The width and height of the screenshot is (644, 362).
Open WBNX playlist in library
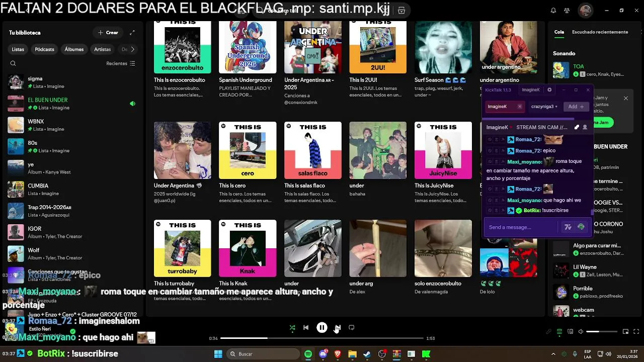point(72,125)
